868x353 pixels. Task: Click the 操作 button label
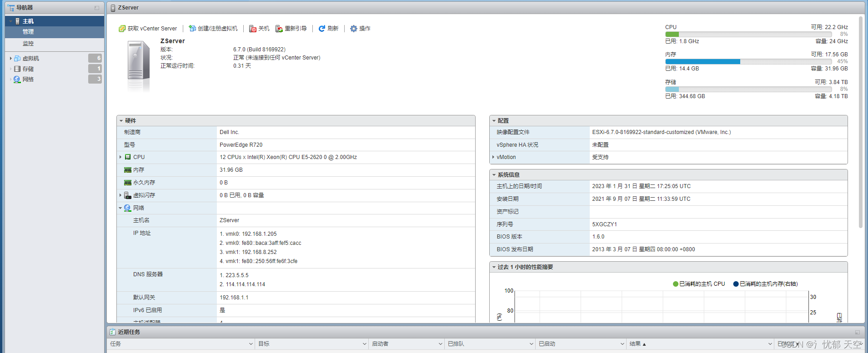click(x=365, y=29)
